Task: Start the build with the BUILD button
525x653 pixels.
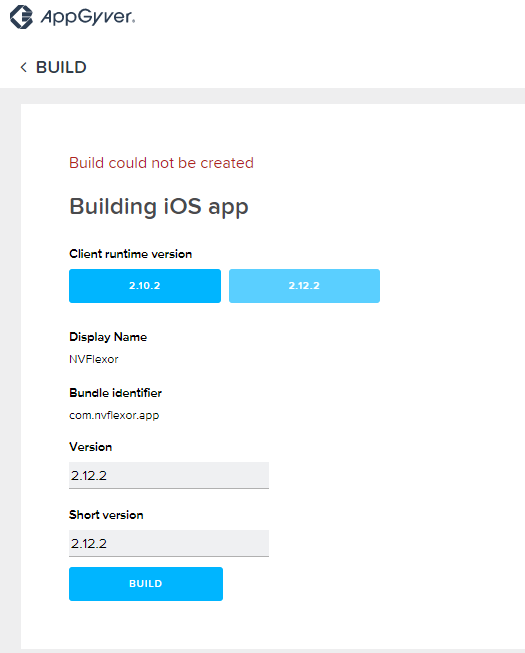Action: (146, 583)
